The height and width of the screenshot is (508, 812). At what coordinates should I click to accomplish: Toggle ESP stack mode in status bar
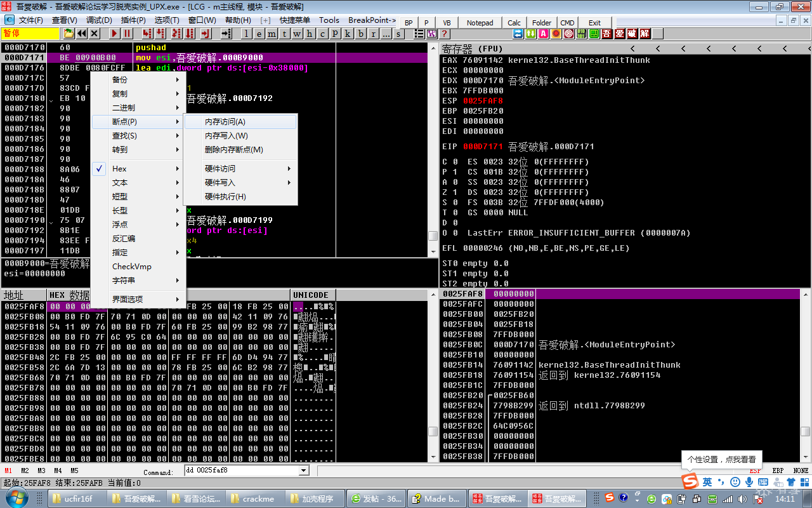tap(755, 471)
